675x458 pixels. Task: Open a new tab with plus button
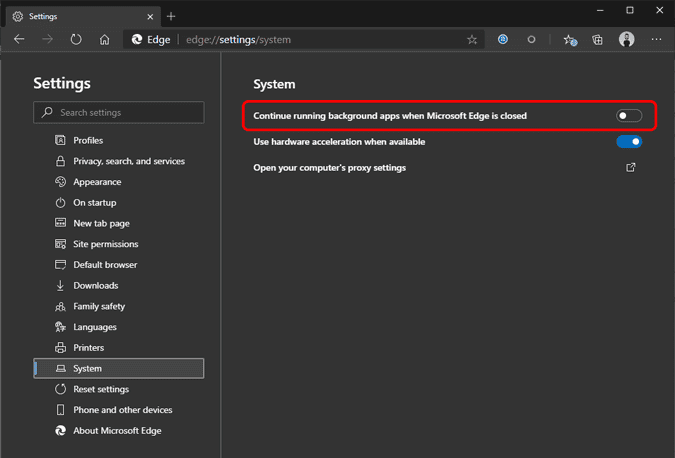[x=171, y=16]
